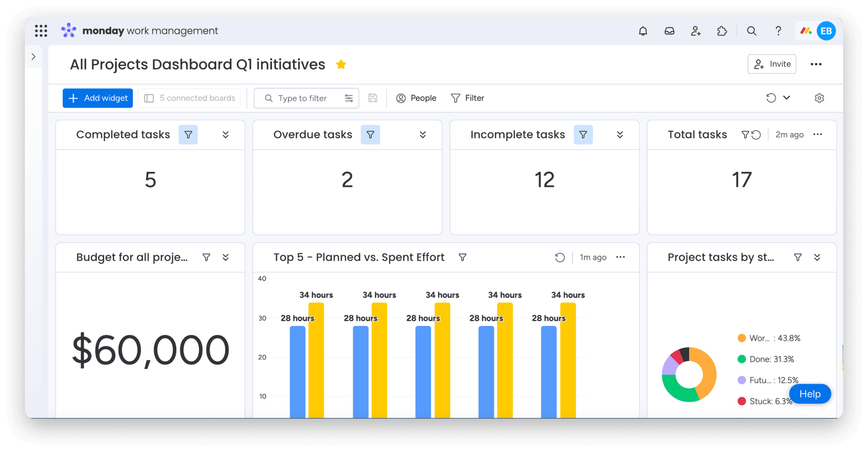This screenshot has width=868, height=451.
Task: Open the apps marketplace puzzle icon
Action: (722, 30)
